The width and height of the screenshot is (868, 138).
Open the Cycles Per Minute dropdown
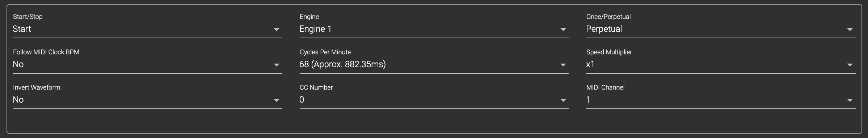pyautogui.click(x=434, y=64)
